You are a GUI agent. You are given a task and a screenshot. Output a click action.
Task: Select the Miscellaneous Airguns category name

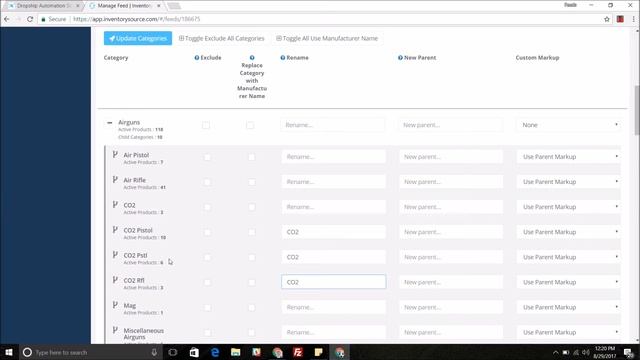tap(143, 334)
